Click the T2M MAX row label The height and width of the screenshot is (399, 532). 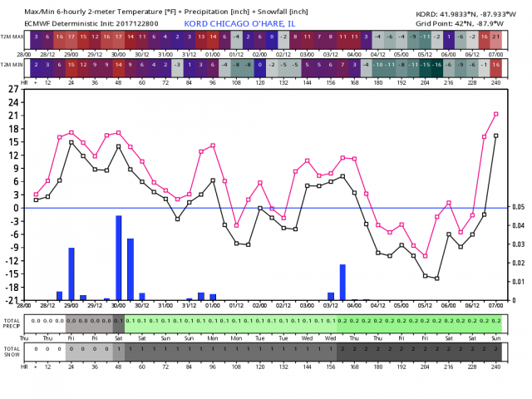pyautogui.click(x=12, y=37)
